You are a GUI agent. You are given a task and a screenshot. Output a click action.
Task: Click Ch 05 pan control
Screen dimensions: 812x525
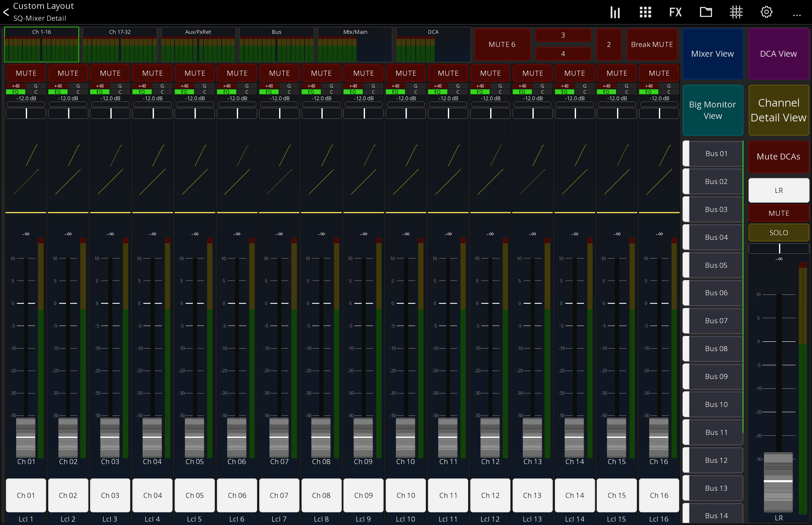pyautogui.click(x=195, y=113)
